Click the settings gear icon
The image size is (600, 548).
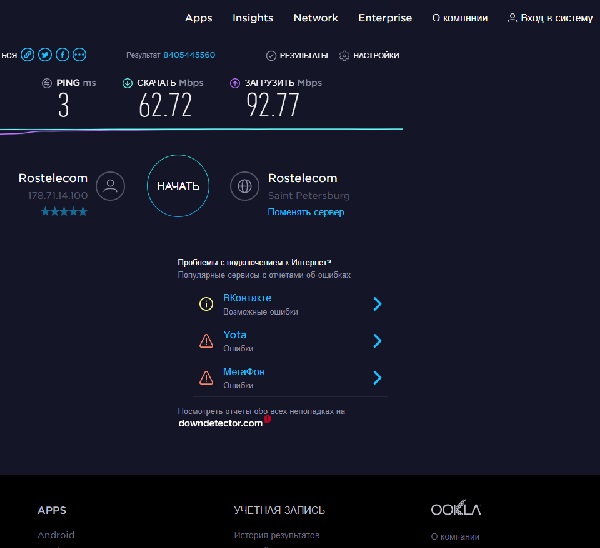[x=344, y=56]
